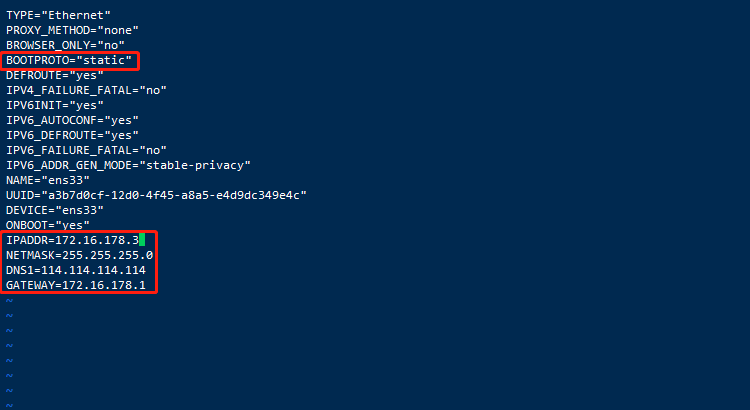Click the NETMASK=255.255.255.0 line
Screen dimensions: 750x410
coord(79,255)
